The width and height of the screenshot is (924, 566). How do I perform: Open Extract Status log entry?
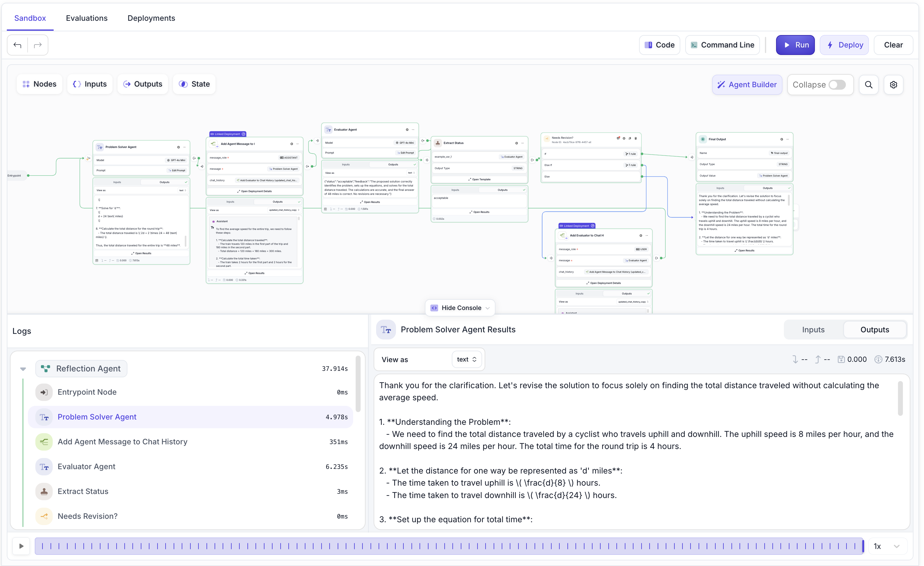point(83,491)
